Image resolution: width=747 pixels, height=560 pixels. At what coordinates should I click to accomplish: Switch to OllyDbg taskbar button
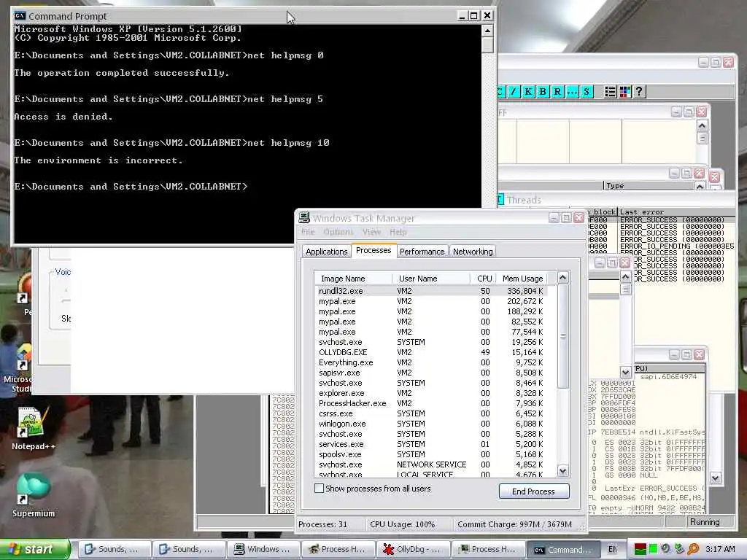pyautogui.click(x=413, y=549)
